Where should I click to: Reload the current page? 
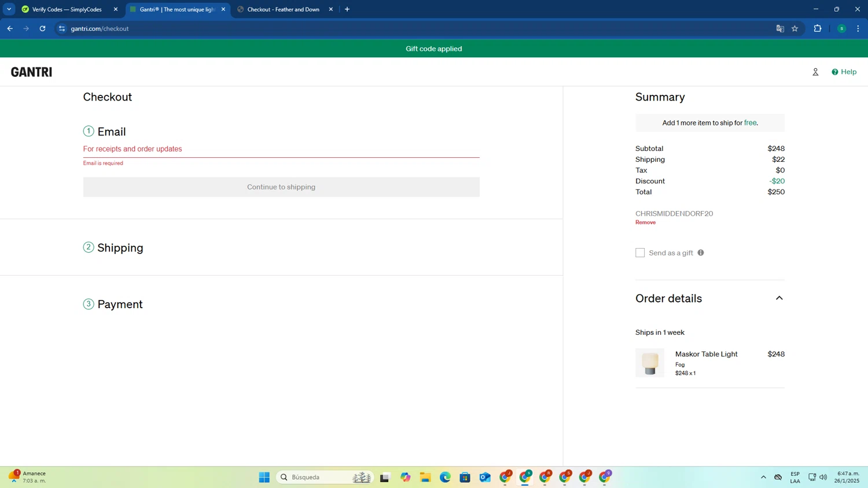click(x=42, y=28)
